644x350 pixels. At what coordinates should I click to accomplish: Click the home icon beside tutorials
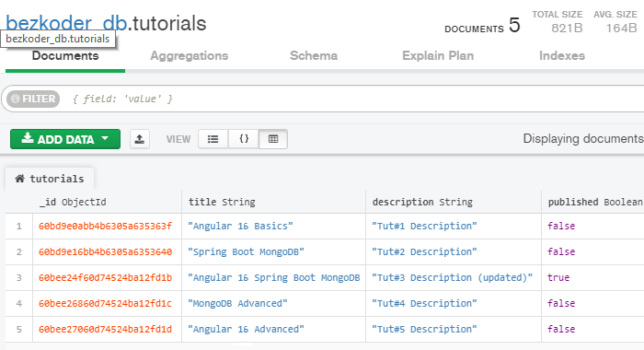19,179
